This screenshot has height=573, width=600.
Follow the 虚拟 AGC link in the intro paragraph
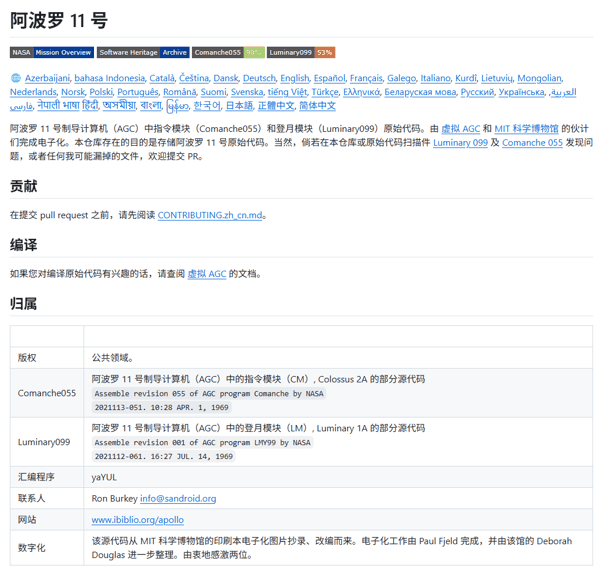461,129
